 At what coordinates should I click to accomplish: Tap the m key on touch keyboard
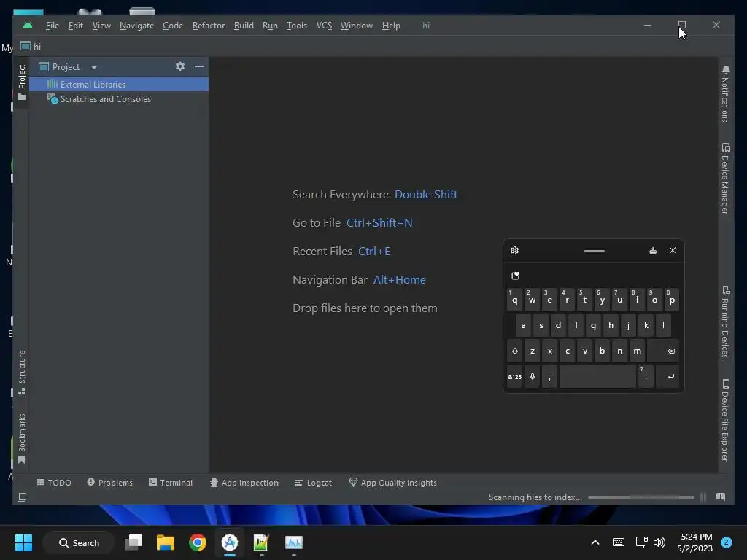637,351
